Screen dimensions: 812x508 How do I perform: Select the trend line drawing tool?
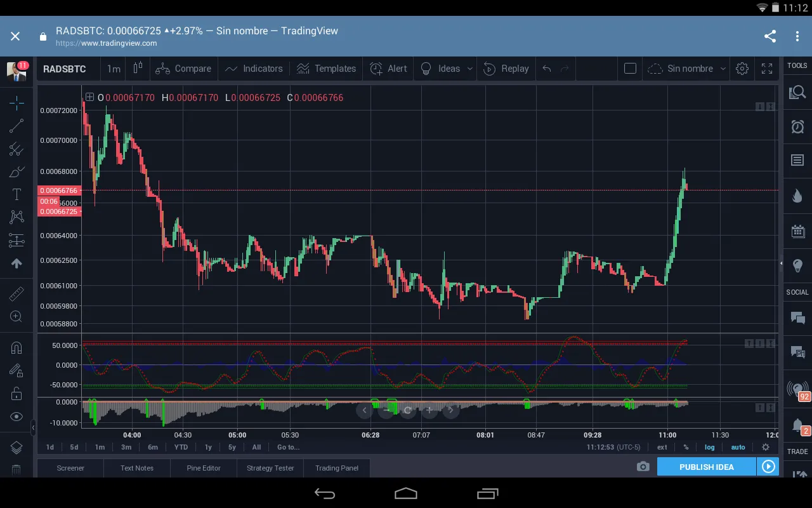[x=16, y=126]
